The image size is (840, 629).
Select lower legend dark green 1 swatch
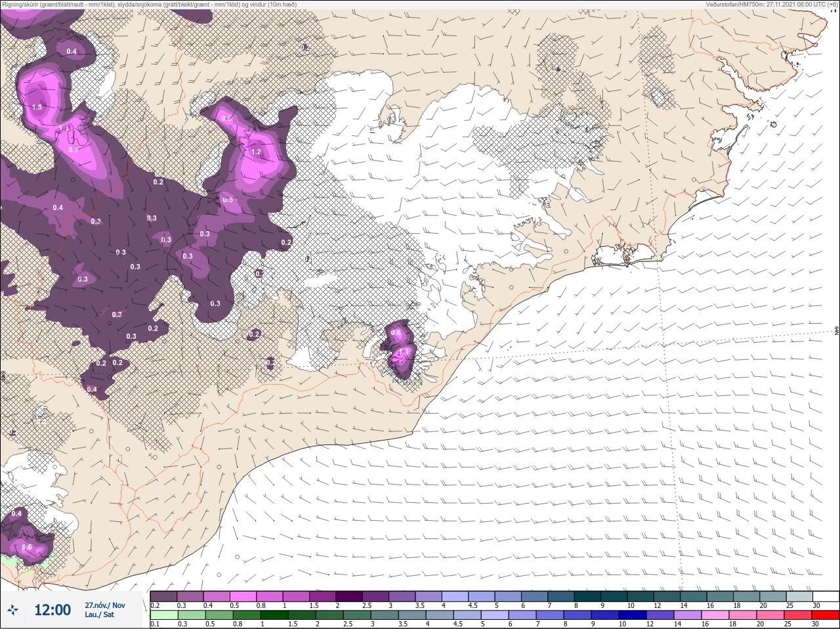(x=274, y=615)
